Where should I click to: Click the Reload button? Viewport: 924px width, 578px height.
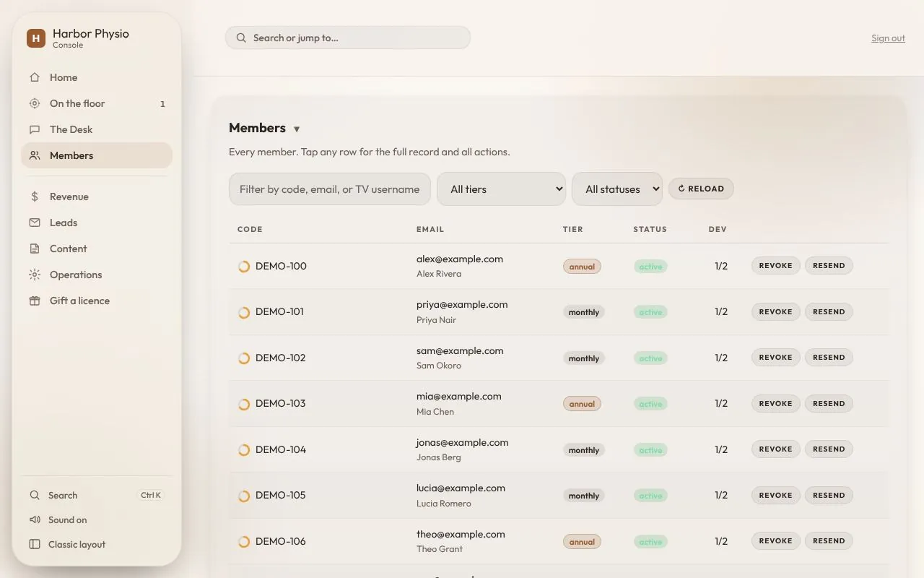(701, 189)
